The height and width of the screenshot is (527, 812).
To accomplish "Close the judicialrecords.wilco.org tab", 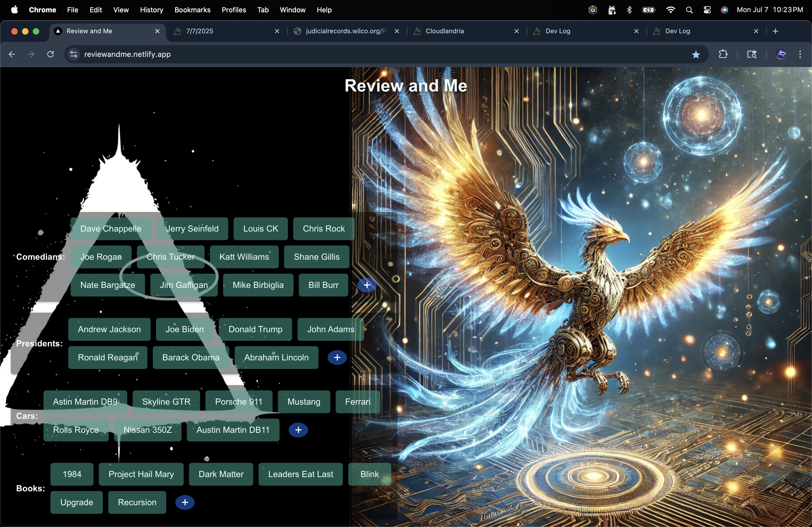I will point(397,31).
